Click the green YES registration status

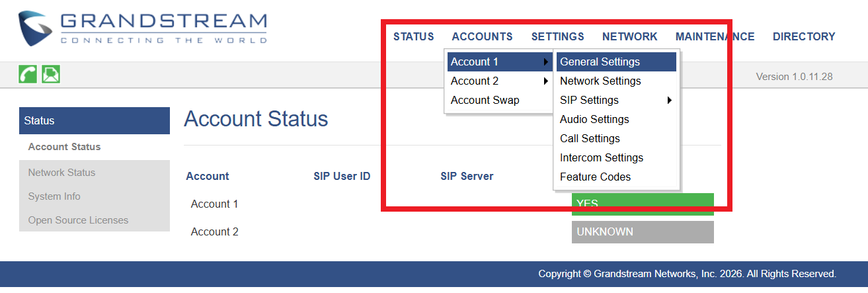coord(643,204)
